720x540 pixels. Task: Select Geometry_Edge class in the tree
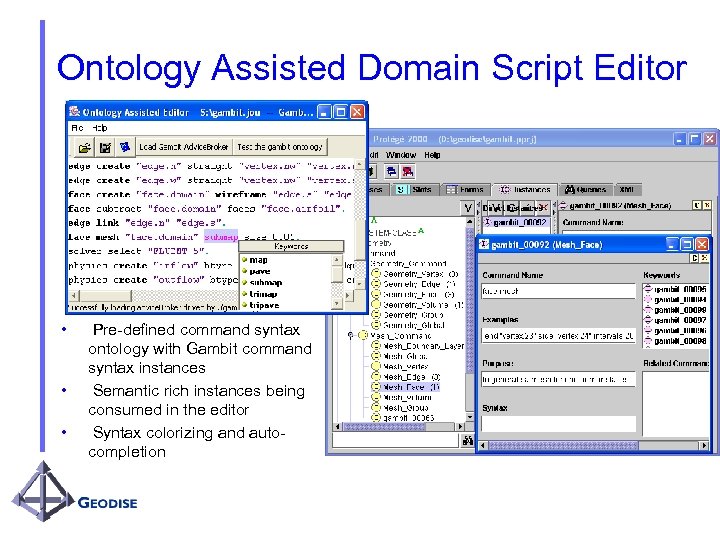(413, 284)
